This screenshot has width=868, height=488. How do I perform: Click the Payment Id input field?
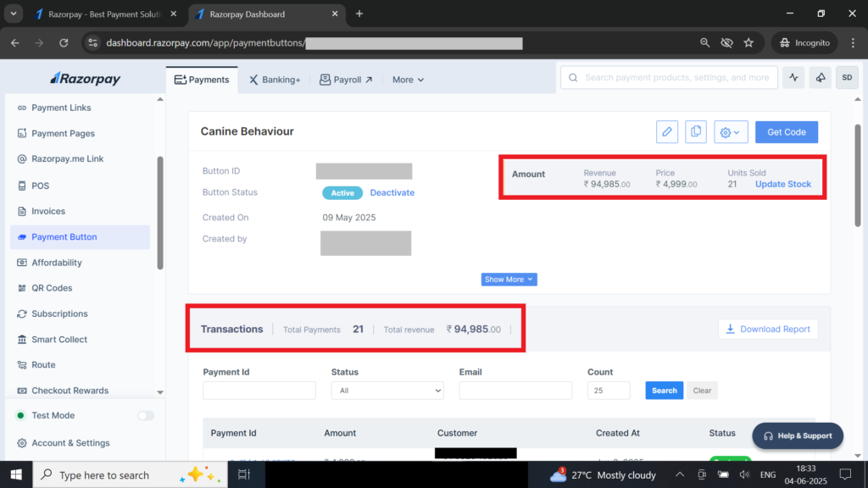point(259,391)
